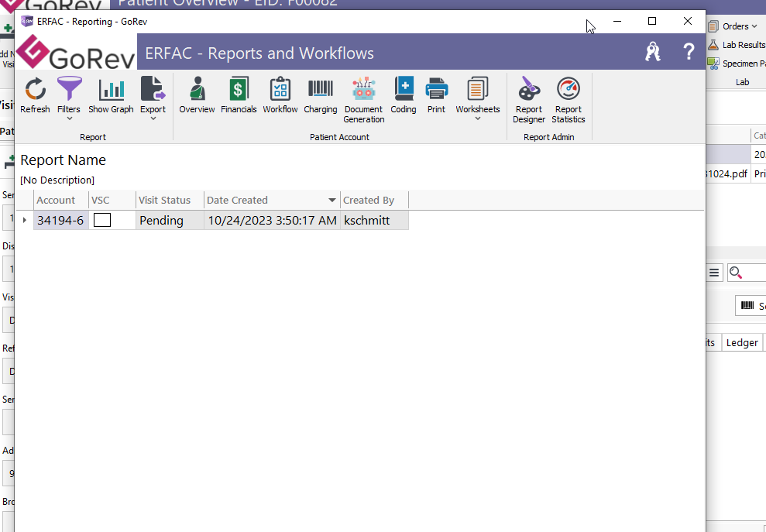This screenshot has height=532, width=766.
Task: Expand the Export dropdown arrow
Action: tap(153, 118)
